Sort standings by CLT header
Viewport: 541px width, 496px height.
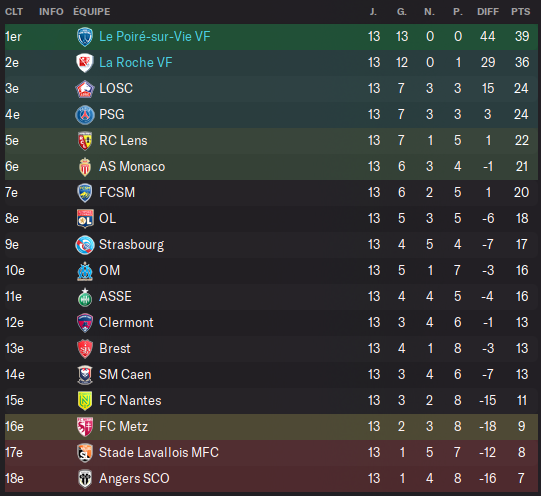coord(14,12)
